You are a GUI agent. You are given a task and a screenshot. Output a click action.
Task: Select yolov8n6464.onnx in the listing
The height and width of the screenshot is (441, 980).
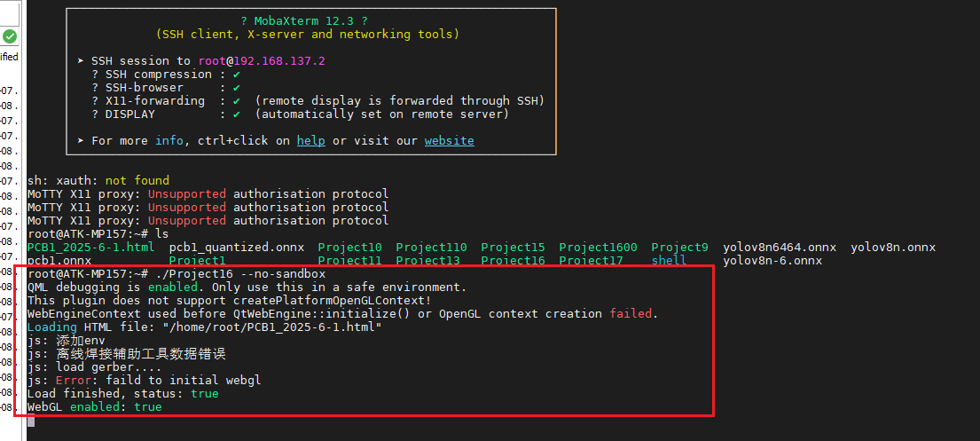780,247
